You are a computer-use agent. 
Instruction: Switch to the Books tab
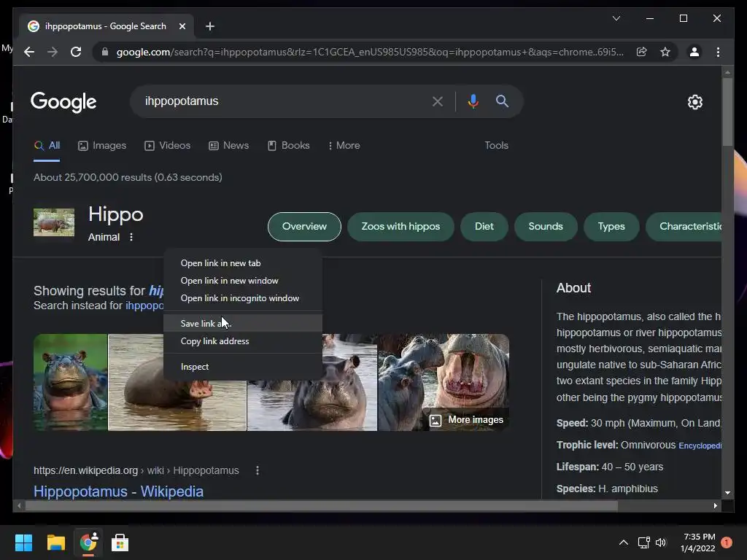tap(289, 146)
